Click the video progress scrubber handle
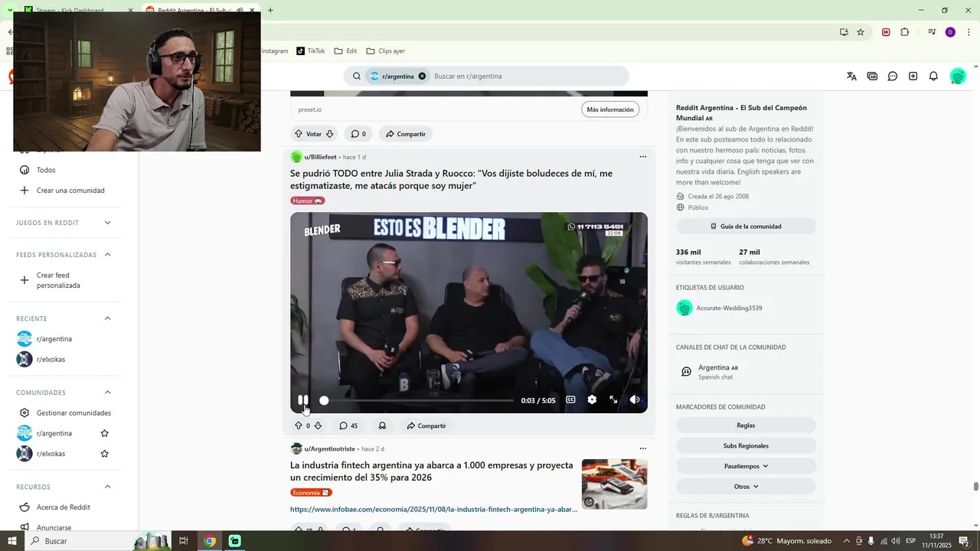This screenshot has height=551, width=980. tap(324, 400)
